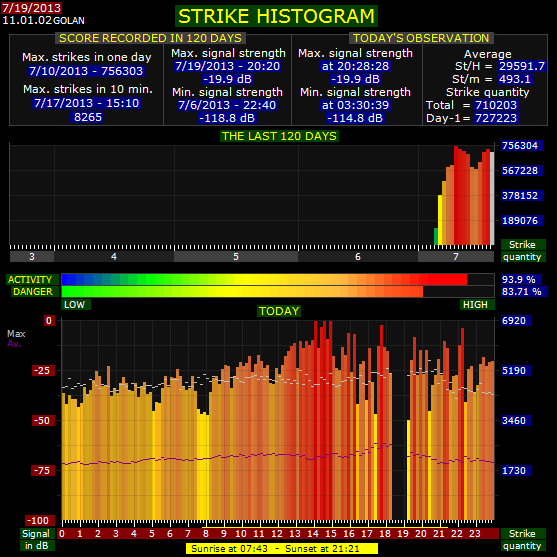Screen dimensions: 557x557
Task: Click value '7/10/2013 - 756303'
Action: point(86,71)
